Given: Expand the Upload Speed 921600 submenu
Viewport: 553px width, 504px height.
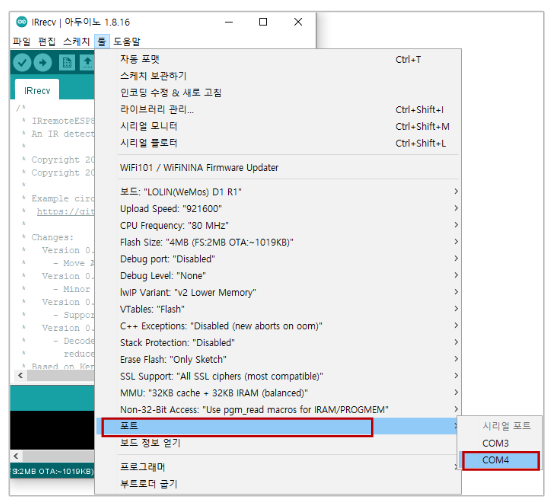Looking at the screenshot, I should point(278,208).
